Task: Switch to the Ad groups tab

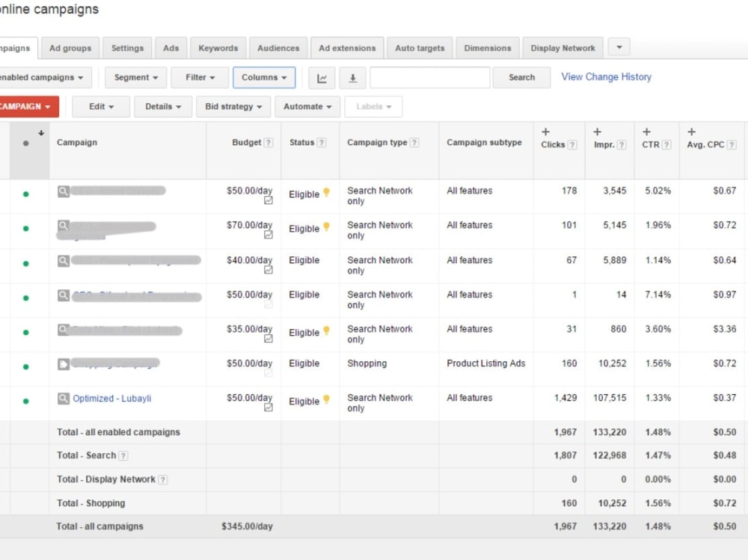Action: pos(70,48)
